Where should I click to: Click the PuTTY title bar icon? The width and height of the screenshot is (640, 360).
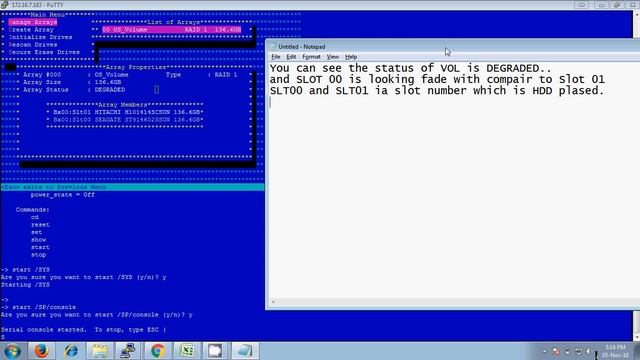tap(4, 5)
